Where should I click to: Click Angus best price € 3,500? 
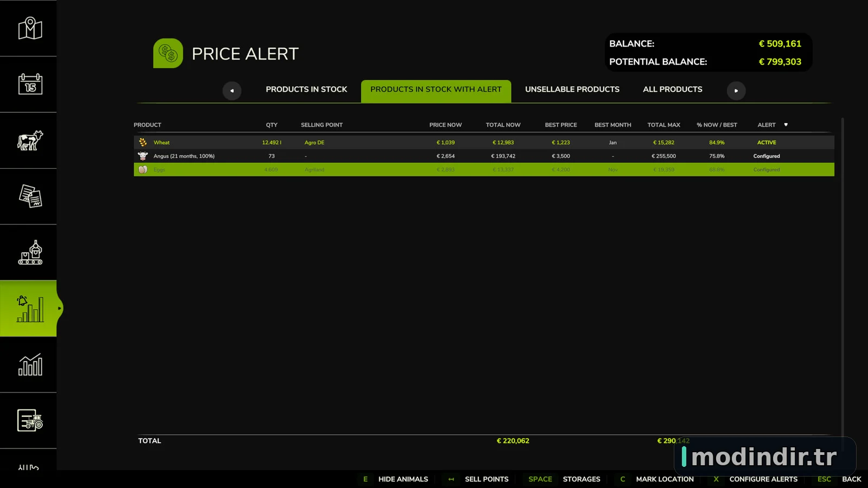point(561,156)
